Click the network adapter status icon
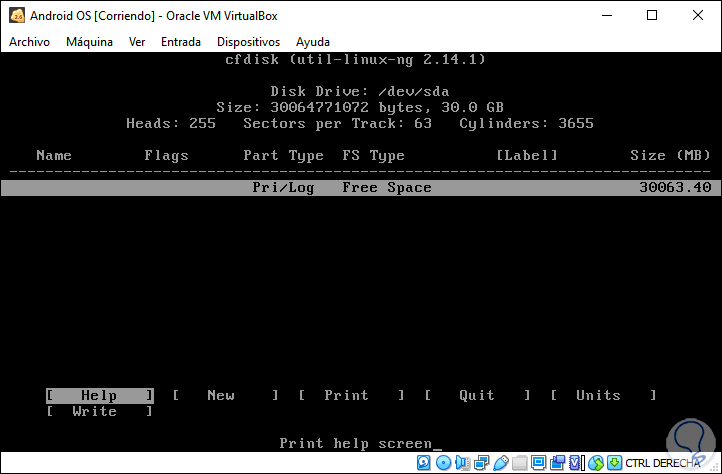 click(x=482, y=462)
